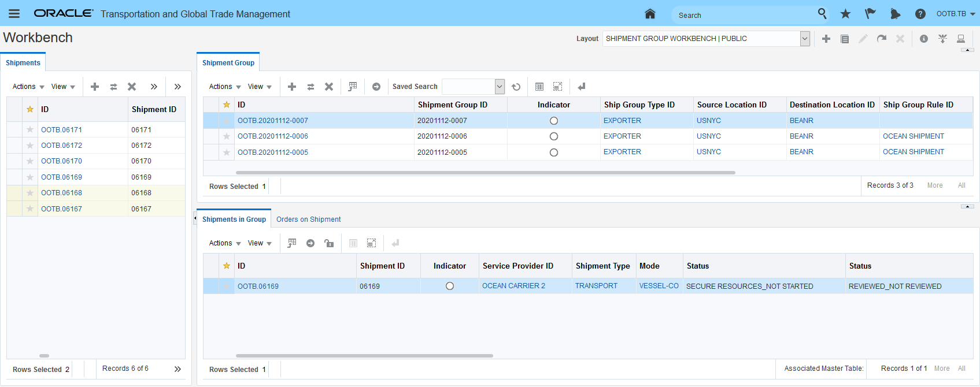The image size is (980, 387).
Task: Switch to Orders on Shipment tab
Action: click(308, 219)
